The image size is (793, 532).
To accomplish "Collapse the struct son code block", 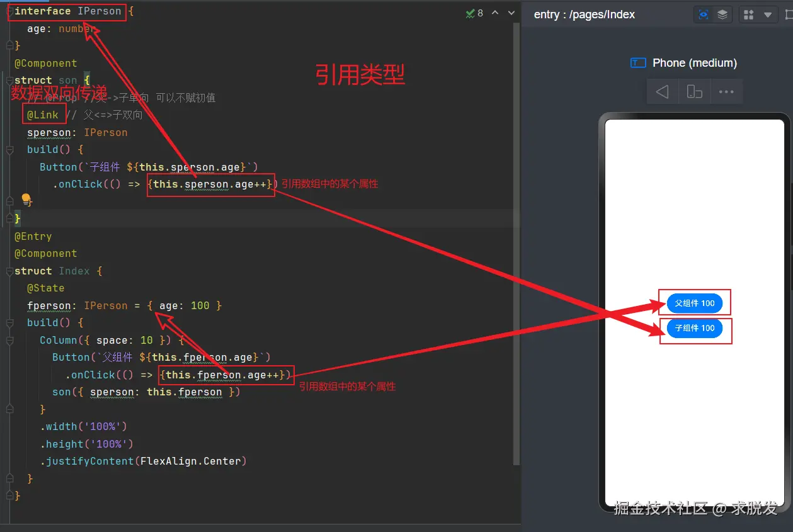I will [9, 81].
